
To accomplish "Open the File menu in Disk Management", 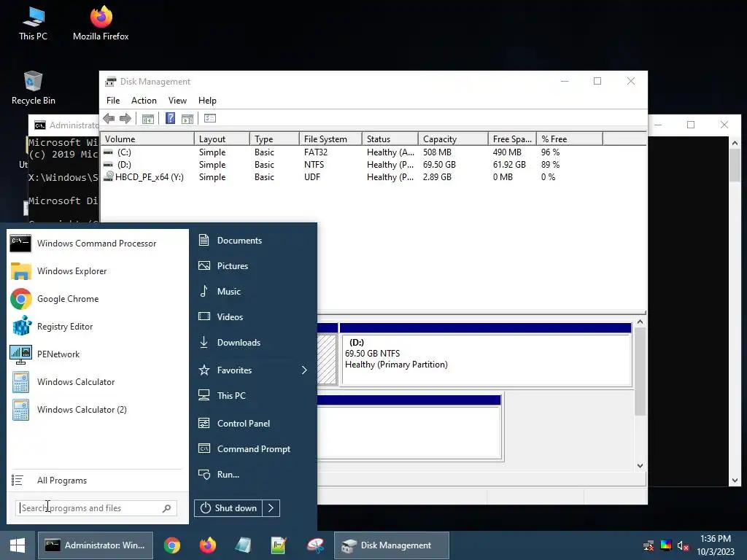I will coord(113,101).
